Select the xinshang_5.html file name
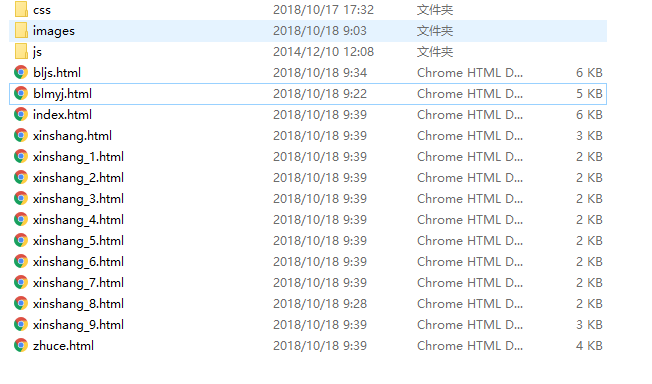This screenshot has height=384, width=652. pos(78,240)
